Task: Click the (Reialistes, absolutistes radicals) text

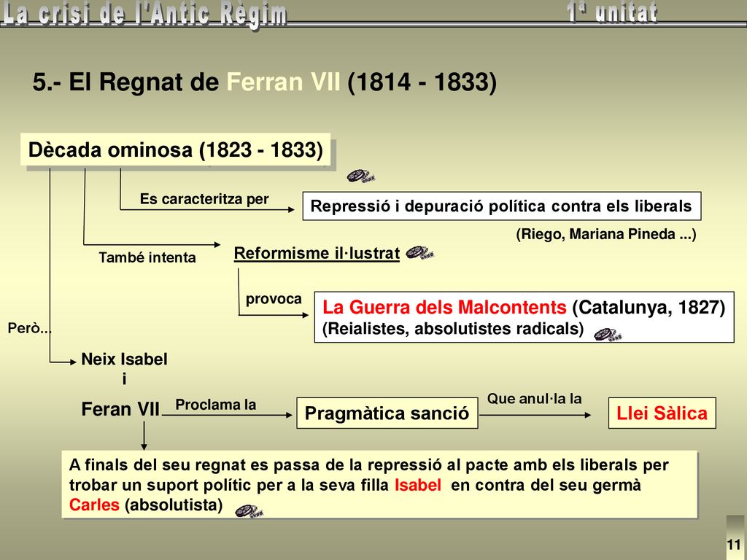Action: (x=453, y=329)
